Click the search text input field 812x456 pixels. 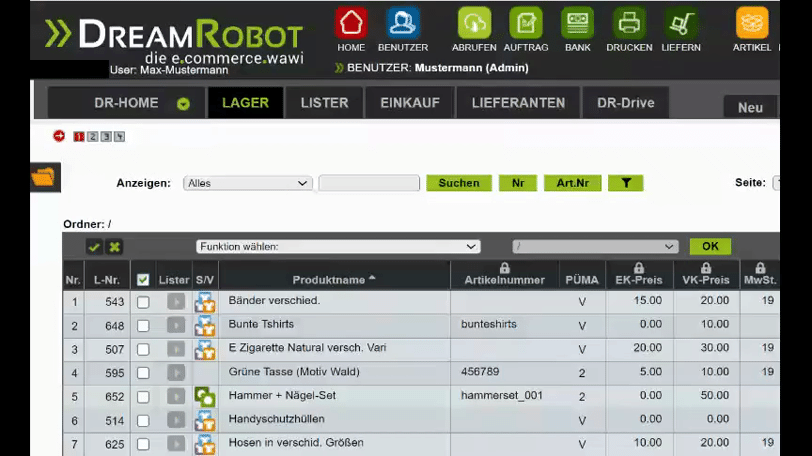(x=369, y=183)
